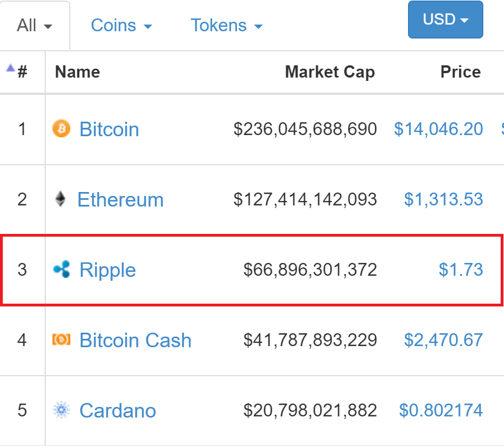Click the Bitcoin Cash orange logo icon
Image resolution: width=504 pixels, height=446 pixels.
[61, 339]
